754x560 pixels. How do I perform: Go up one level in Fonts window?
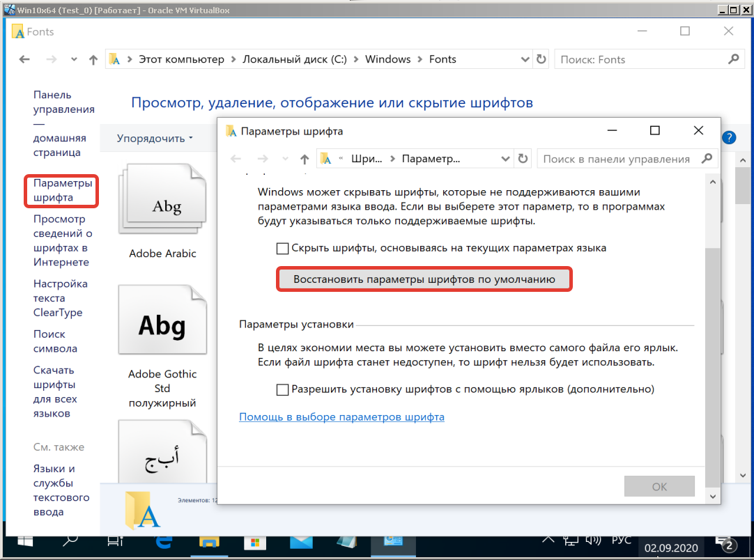point(93,60)
